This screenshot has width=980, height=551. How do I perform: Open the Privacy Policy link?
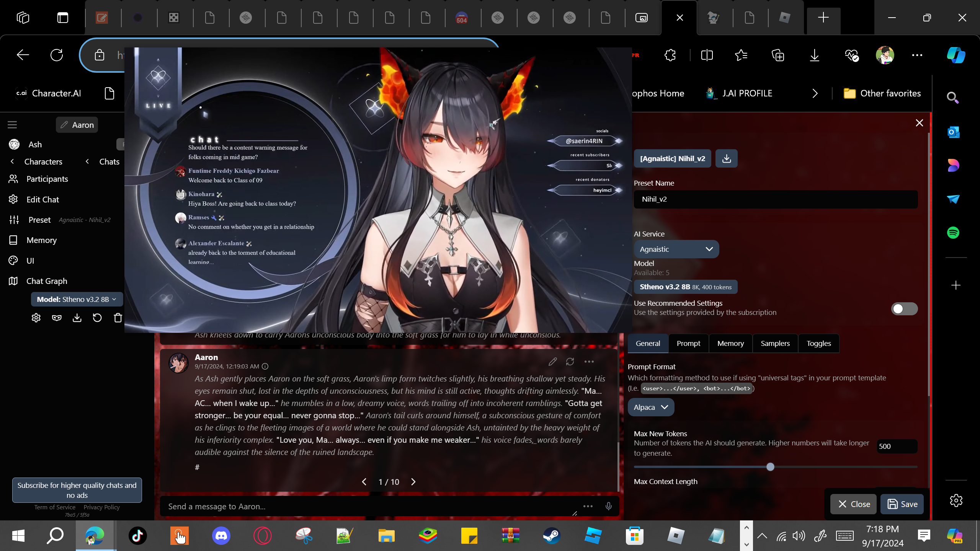101,507
